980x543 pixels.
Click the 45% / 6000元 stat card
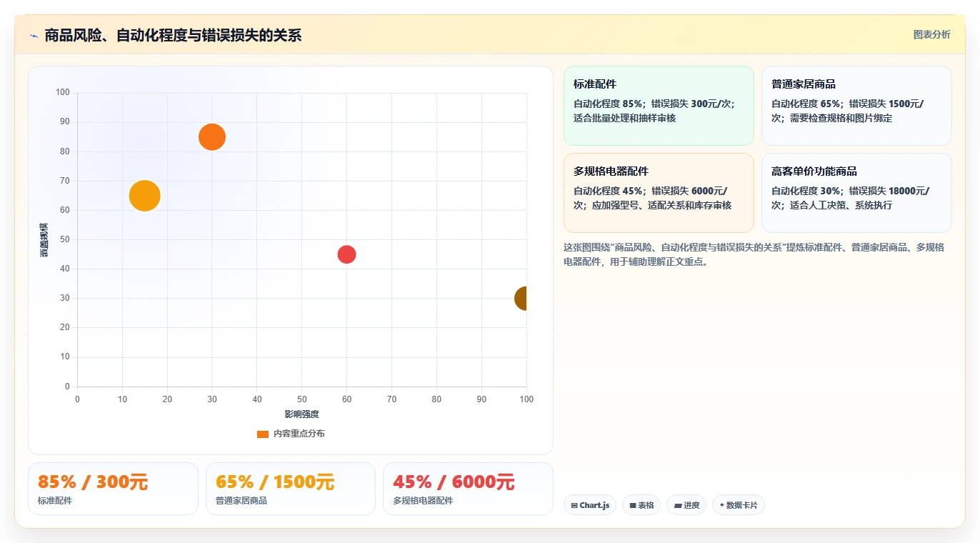point(468,489)
